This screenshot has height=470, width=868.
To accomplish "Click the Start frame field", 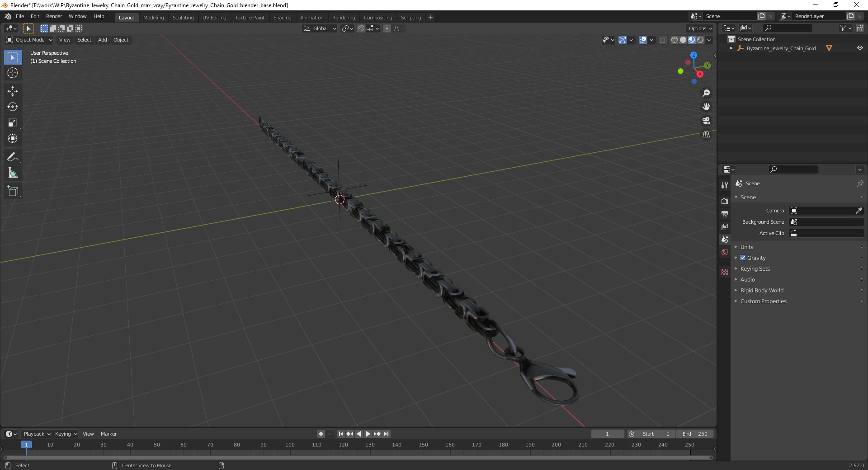I will (x=657, y=434).
